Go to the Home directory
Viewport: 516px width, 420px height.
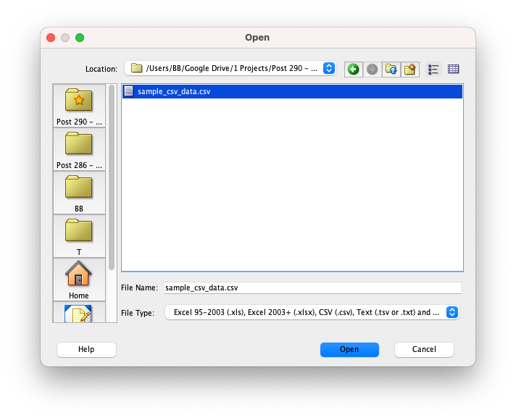(x=79, y=280)
